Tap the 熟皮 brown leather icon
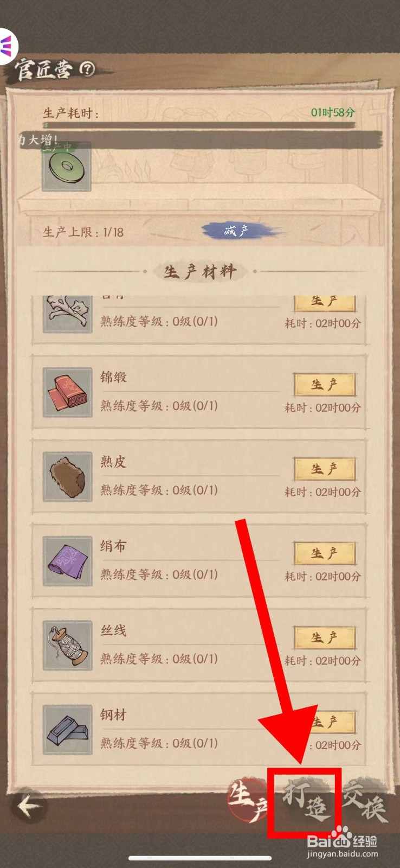The image size is (400, 868). click(x=67, y=476)
